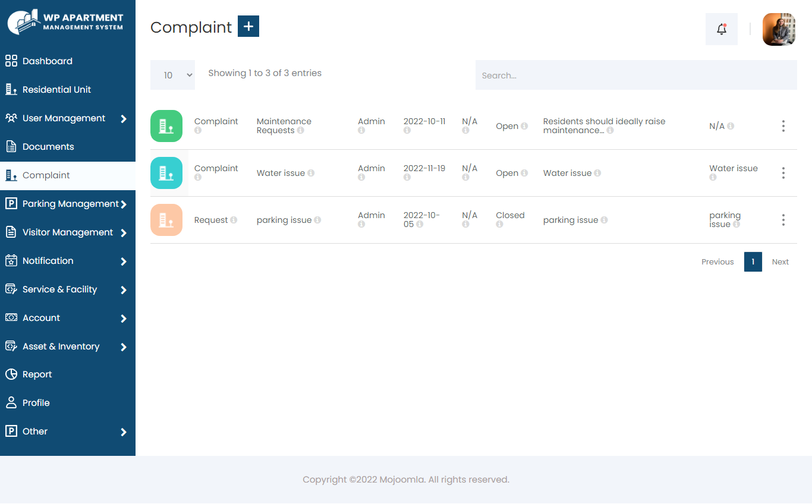Click the Parking Management P icon
Screen dimensions: 812x504
[11, 203]
